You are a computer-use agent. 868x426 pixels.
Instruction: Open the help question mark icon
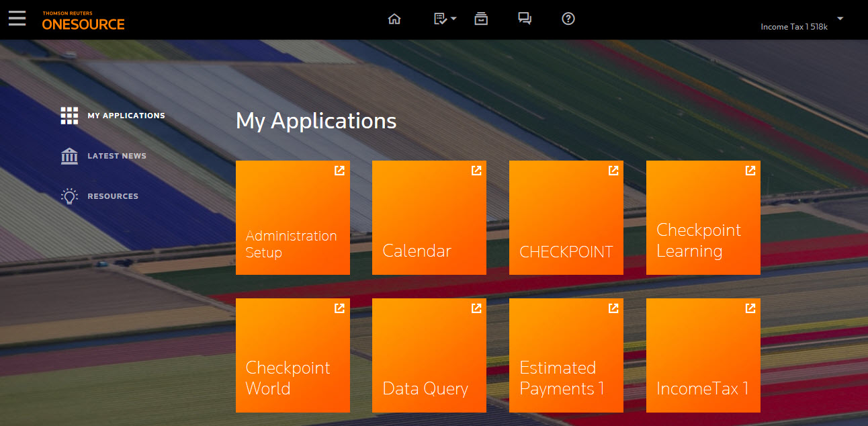tap(568, 19)
